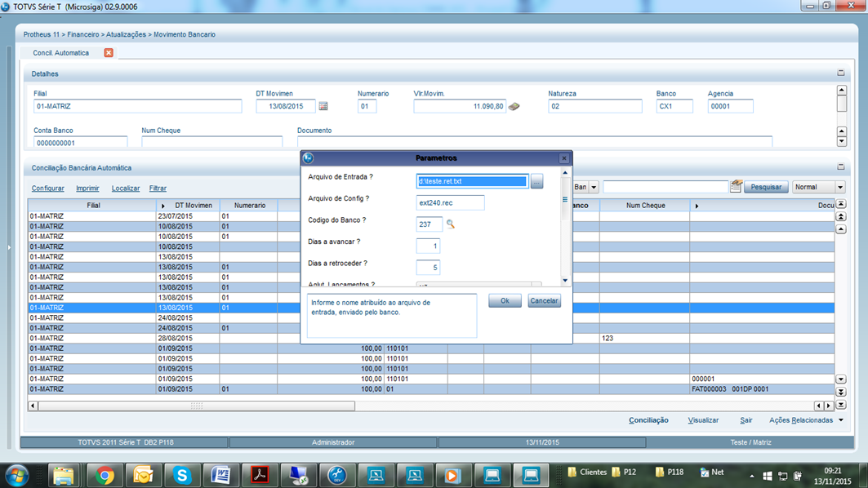Screen dimensions: 868x488
Task: Open the calendar picker for DT Movimen
Action: pyautogui.click(x=323, y=106)
